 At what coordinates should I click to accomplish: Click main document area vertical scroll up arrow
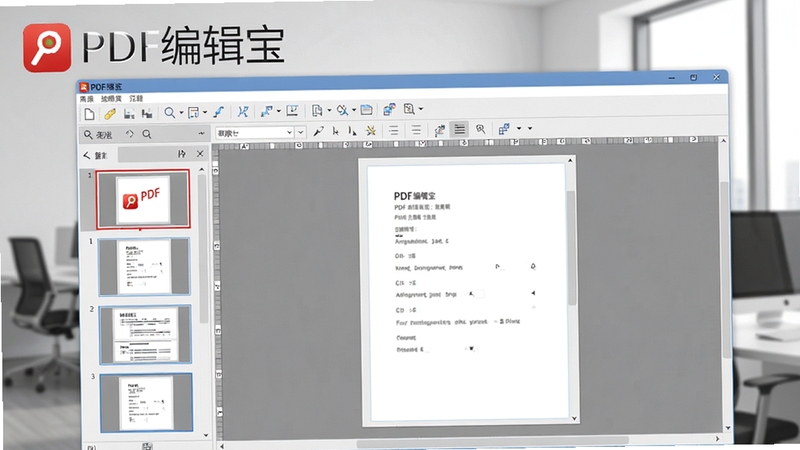point(723,141)
